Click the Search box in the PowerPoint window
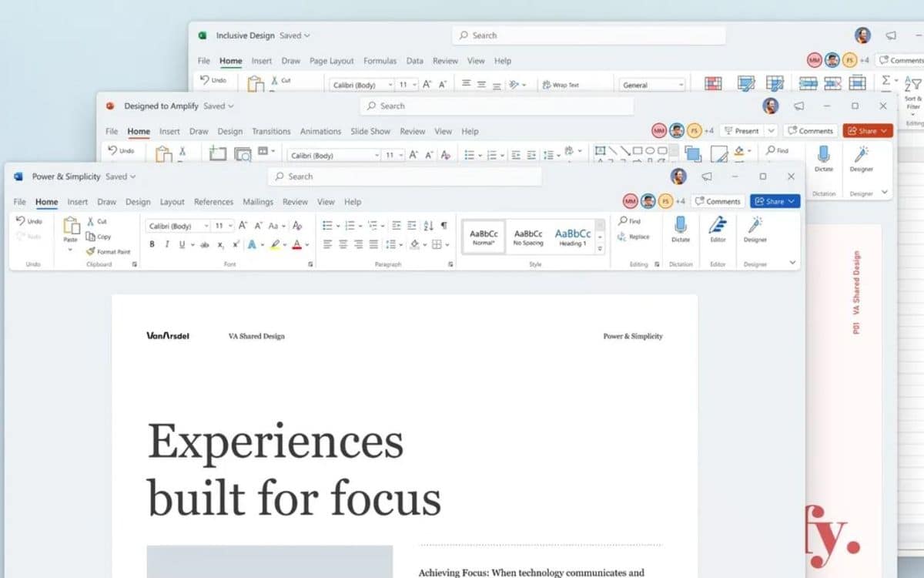This screenshot has height=578, width=924. (497, 106)
